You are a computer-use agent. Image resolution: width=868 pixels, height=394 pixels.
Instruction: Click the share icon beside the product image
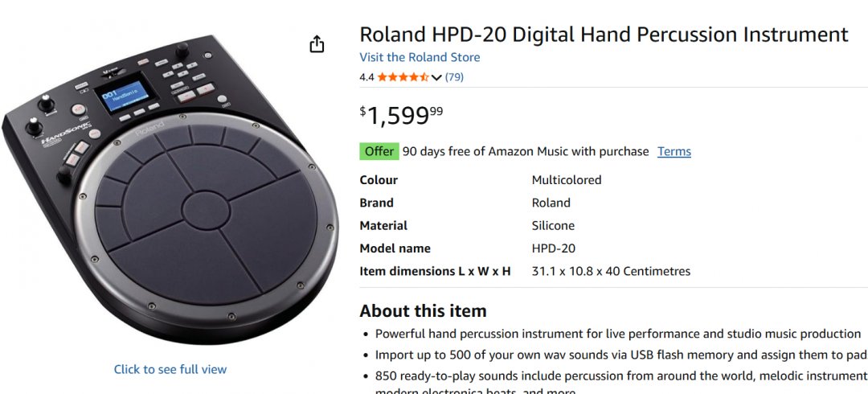pyautogui.click(x=317, y=44)
